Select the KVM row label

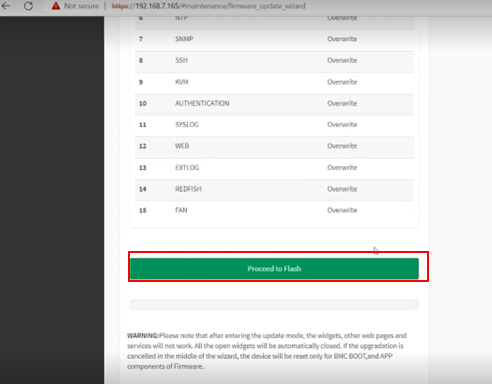click(x=182, y=82)
